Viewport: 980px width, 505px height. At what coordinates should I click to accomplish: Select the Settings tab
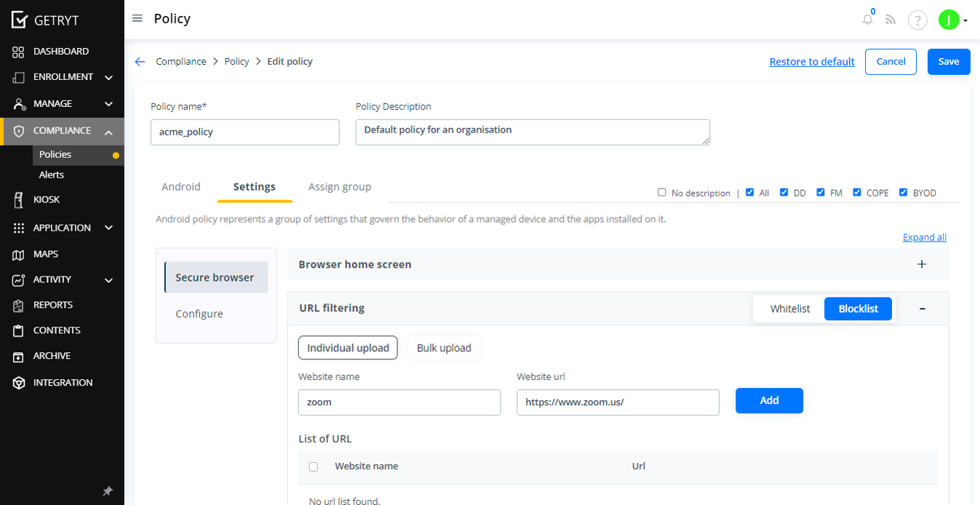[255, 187]
